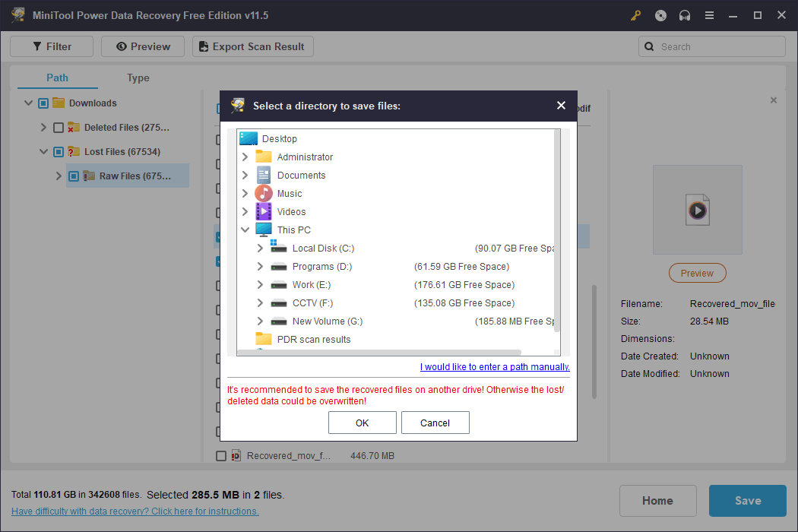Collapse the This PC node
This screenshot has width=798, height=532.
point(245,230)
